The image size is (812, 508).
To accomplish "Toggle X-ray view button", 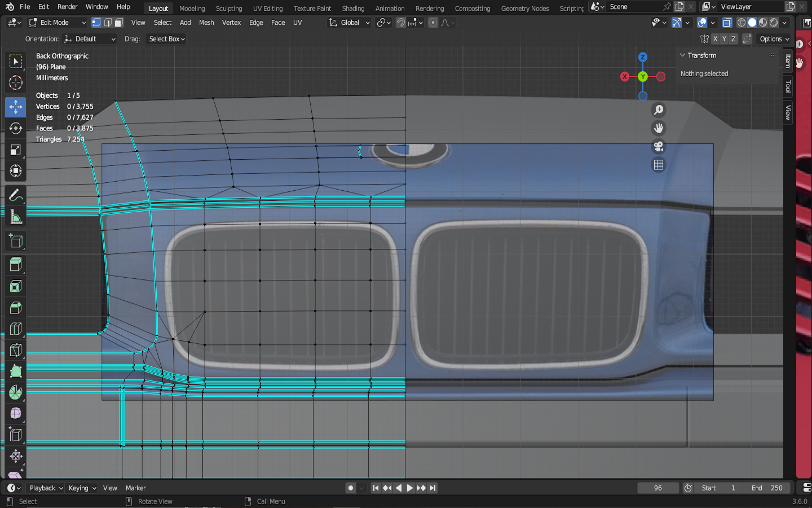I will click(x=727, y=23).
